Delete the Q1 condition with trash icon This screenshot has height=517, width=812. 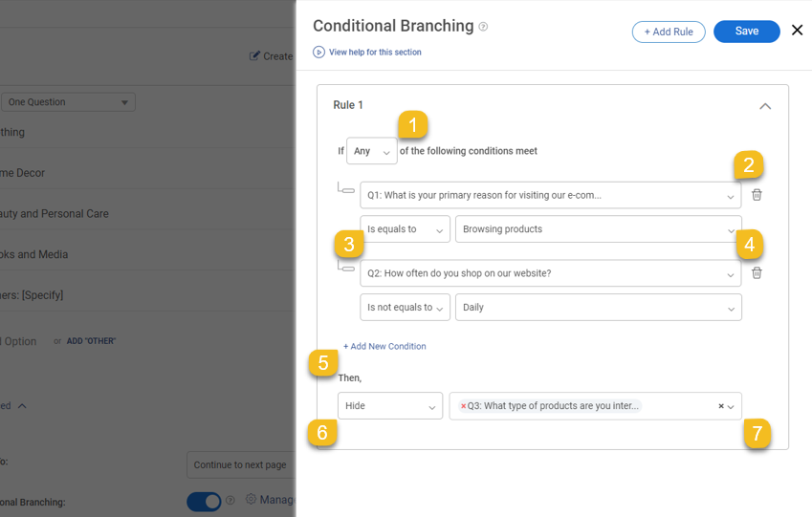point(757,195)
